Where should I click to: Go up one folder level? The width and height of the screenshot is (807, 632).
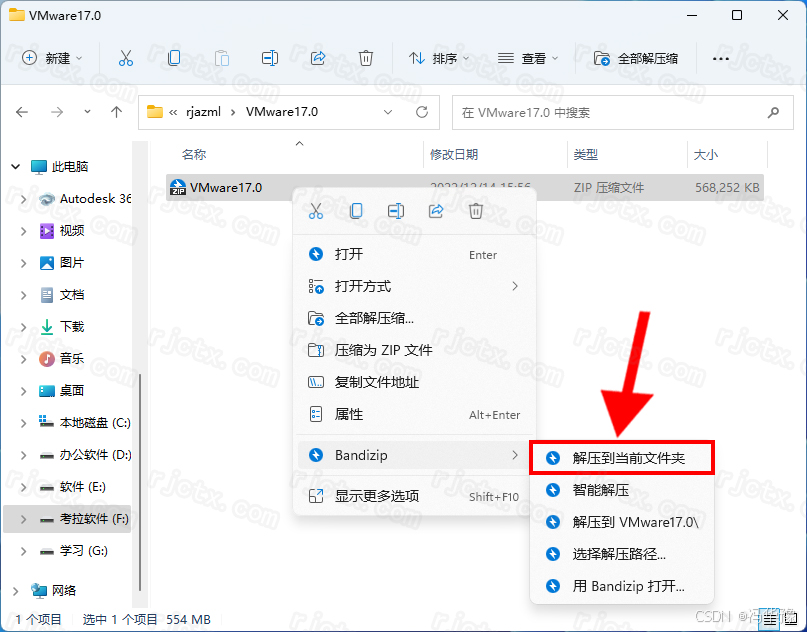point(116,112)
